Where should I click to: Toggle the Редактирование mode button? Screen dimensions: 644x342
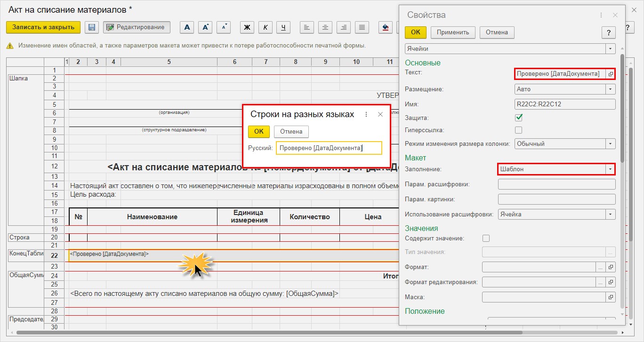point(137,27)
